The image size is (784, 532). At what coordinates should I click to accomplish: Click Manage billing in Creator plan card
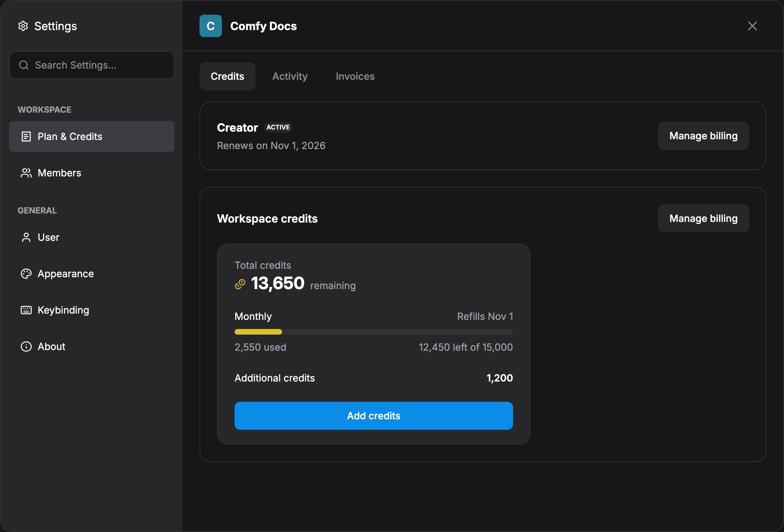coord(703,136)
